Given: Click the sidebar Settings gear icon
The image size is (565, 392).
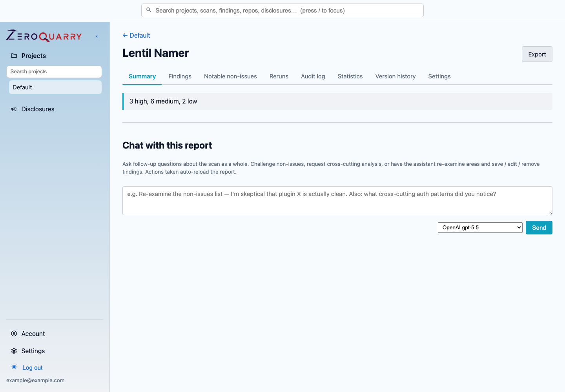Looking at the screenshot, I should point(14,351).
